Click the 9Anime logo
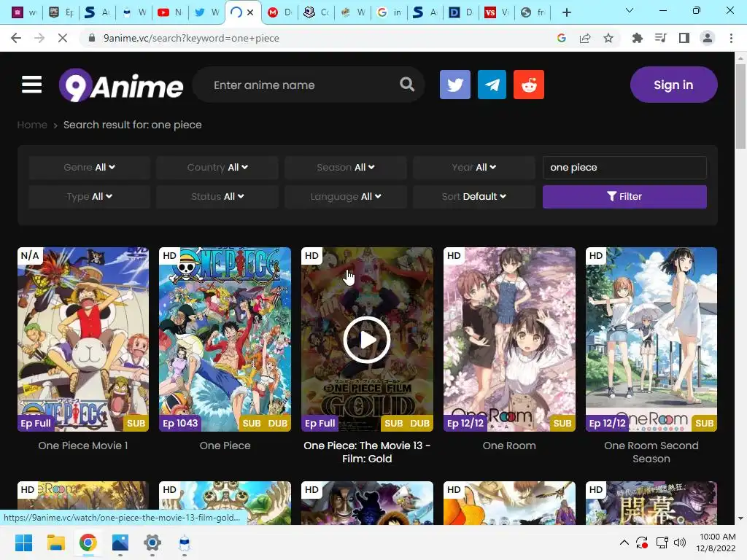Viewport: 747px width, 560px height. click(121, 86)
